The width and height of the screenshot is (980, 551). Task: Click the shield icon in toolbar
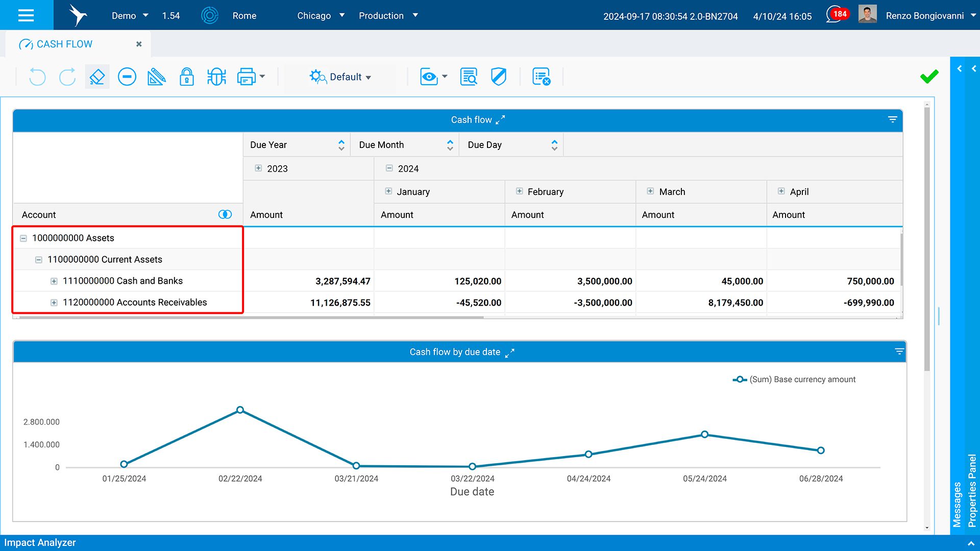pos(498,77)
